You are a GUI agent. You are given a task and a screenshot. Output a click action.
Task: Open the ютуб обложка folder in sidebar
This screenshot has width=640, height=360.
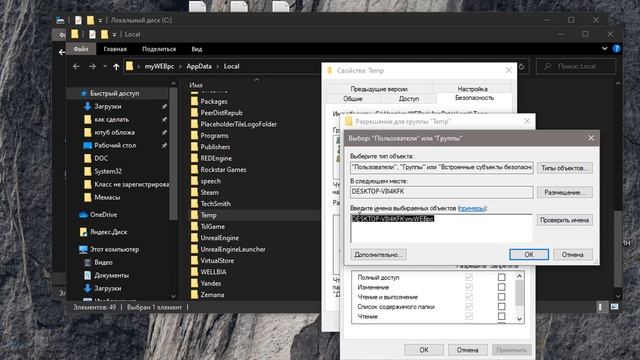pyautogui.click(x=114, y=133)
